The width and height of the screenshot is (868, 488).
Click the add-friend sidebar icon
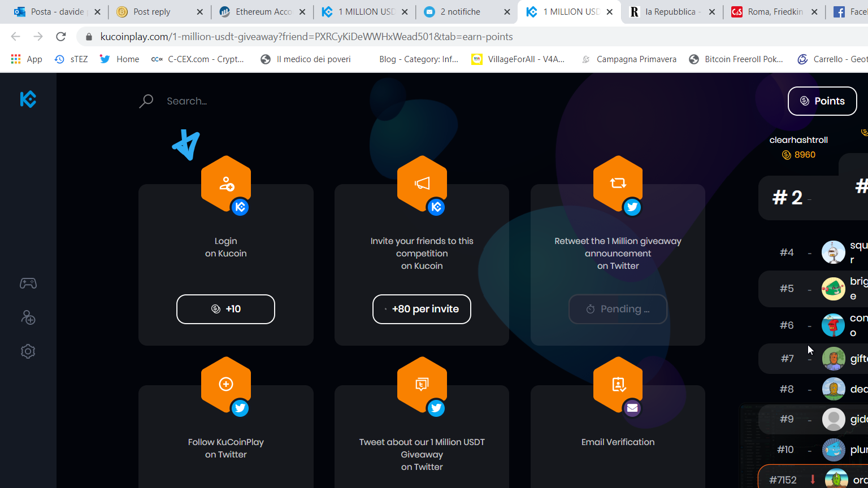point(28,317)
